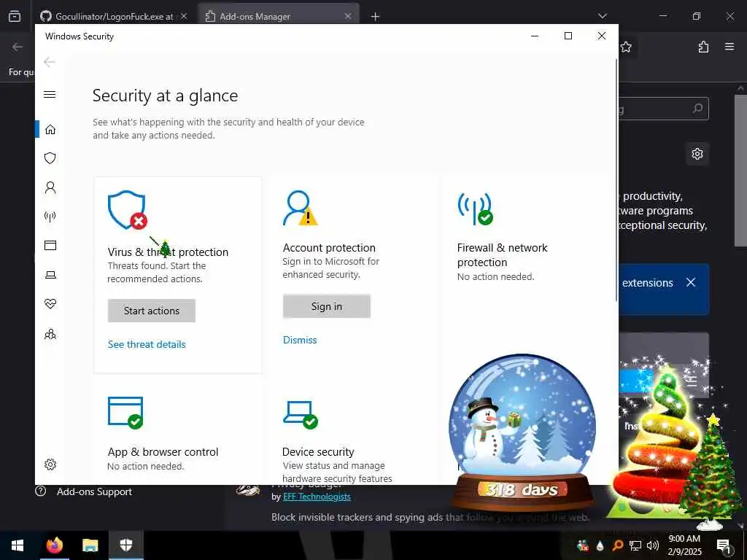This screenshot has height=560, width=747.
Task: Open the Windows Security hamburger menu
Action: pyautogui.click(x=50, y=94)
